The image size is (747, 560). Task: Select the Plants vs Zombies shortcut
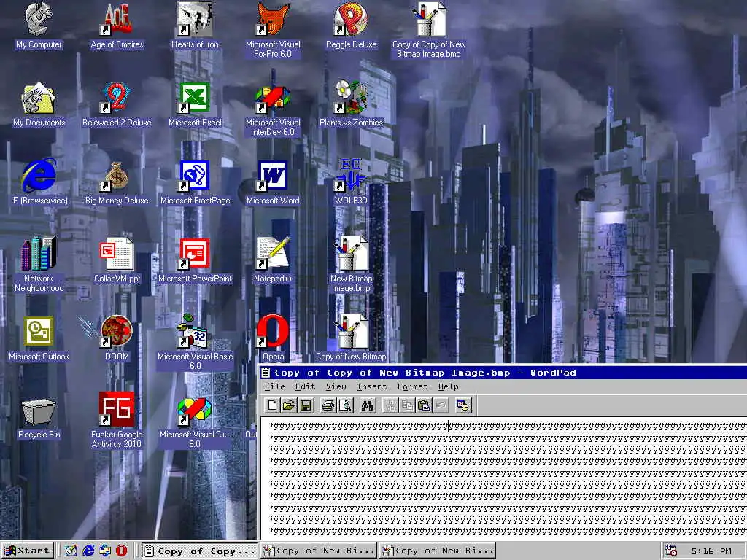(351, 104)
